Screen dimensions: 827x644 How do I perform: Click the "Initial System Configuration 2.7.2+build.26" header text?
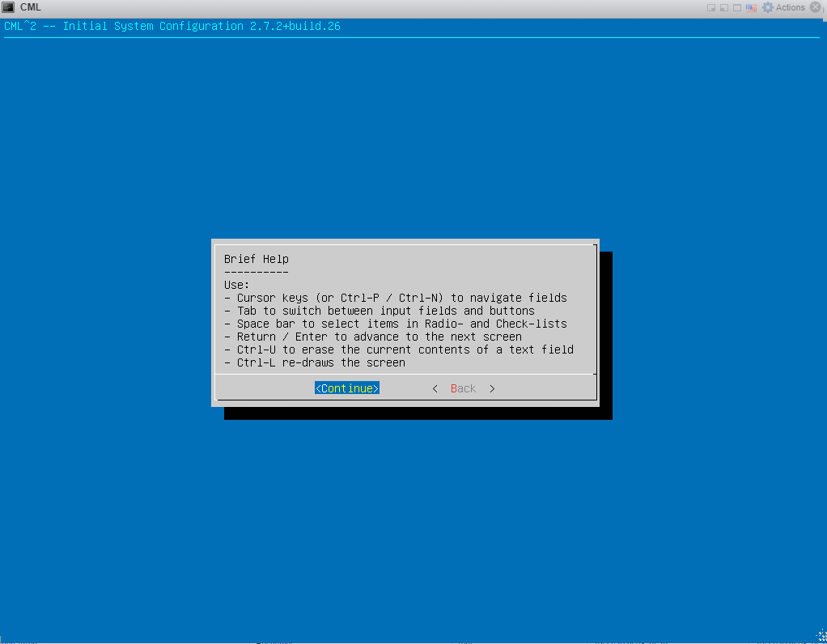[201, 26]
